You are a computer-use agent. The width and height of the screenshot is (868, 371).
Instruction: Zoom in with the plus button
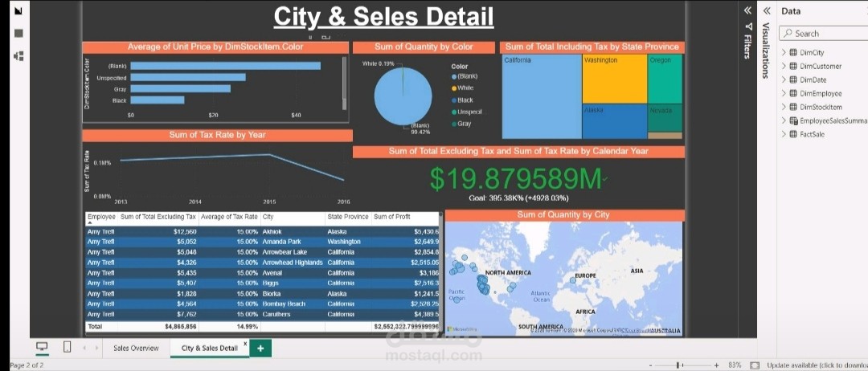[716, 365]
